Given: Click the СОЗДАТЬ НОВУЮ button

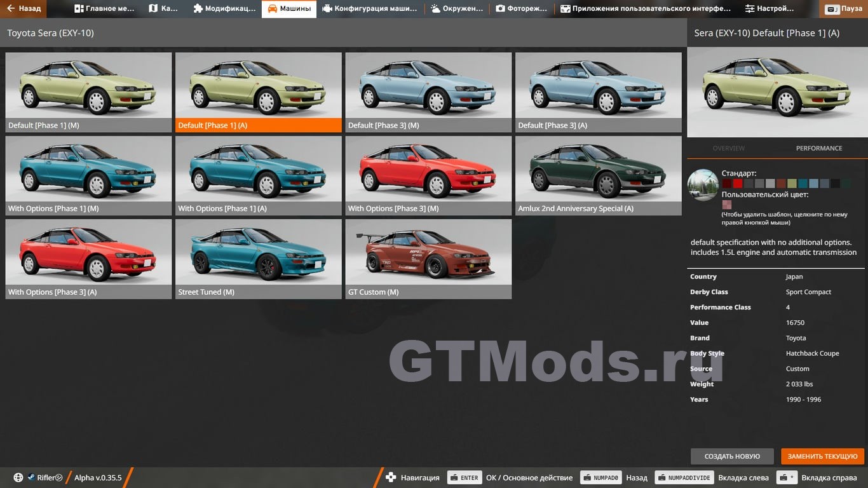Looking at the screenshot, I should [732, 456].
